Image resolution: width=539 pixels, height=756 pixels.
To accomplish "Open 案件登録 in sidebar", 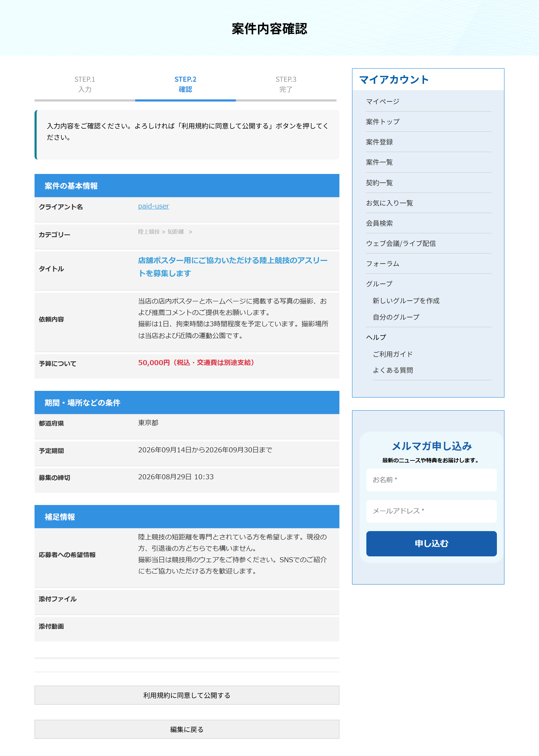I will click(x=379, y=142).
